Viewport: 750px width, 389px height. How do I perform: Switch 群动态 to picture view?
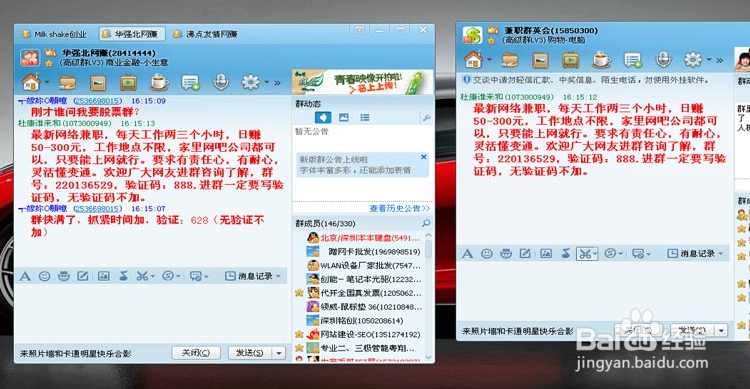tap(344, 117)
